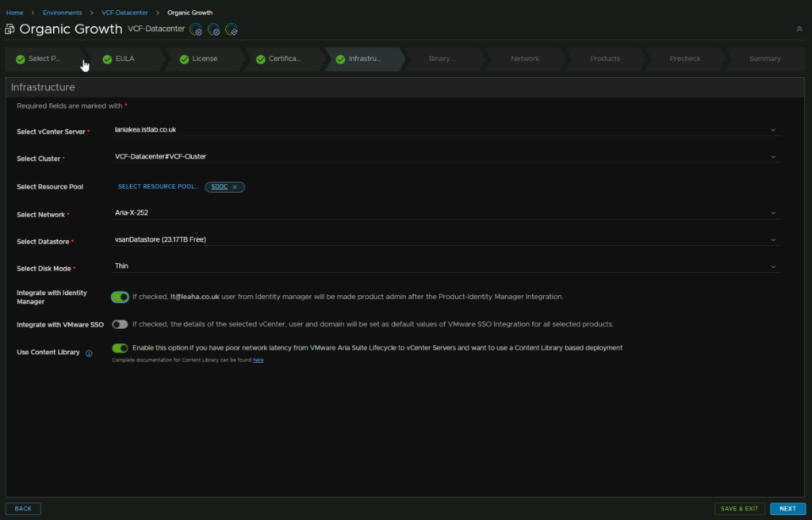812x520 pixels.
Task: Click the VCF-Datacenter#VCF-Cluster value
Action: (160, 156)
